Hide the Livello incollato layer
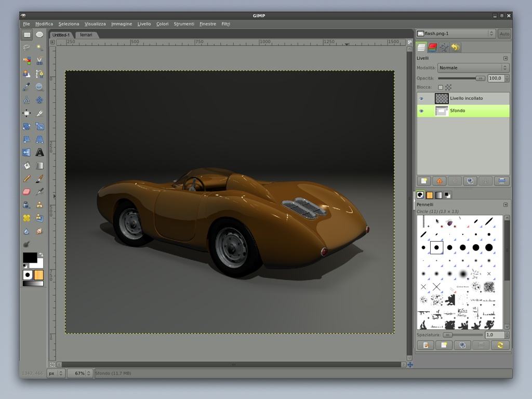The image size is (532, 399). (421, 98)
